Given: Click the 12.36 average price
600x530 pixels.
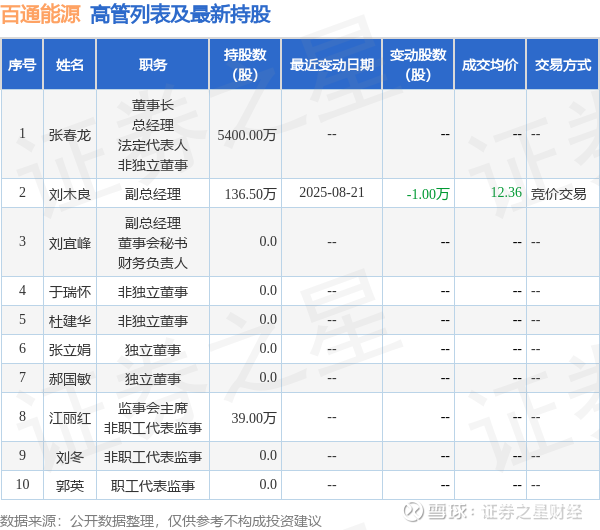Looking at the screenshot, I should click(x=506, y=192).
